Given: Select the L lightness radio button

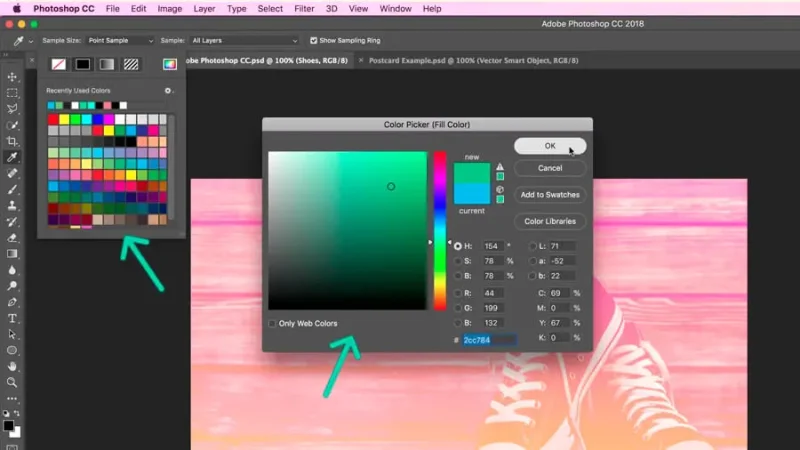Looking at the screenshot, I should pyautogui.click(x=533, y=246).
